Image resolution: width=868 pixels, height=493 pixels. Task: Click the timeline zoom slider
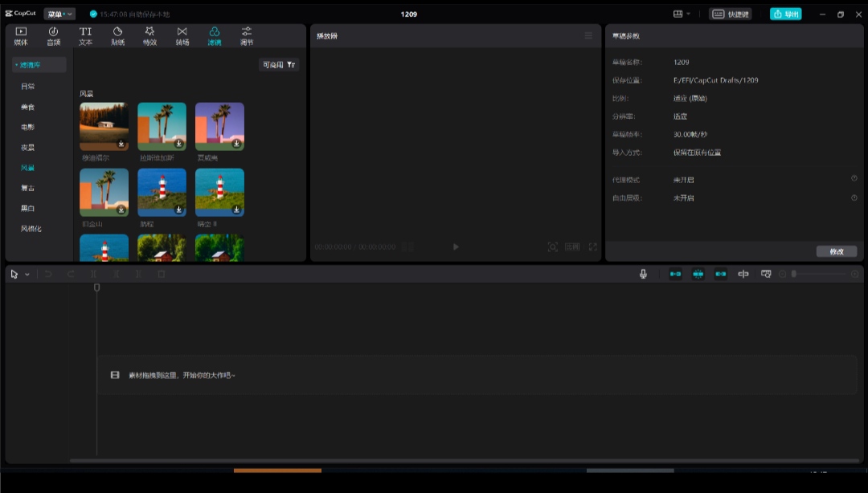coord(818,274)
